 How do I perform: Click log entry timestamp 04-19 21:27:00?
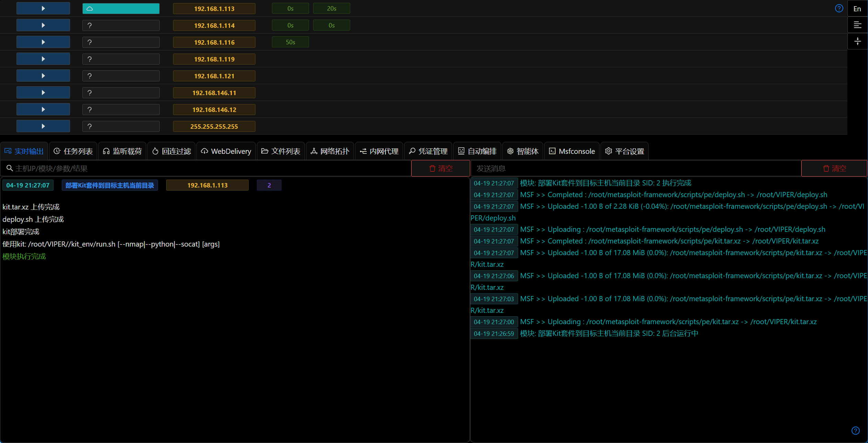[x=494, y=322]
